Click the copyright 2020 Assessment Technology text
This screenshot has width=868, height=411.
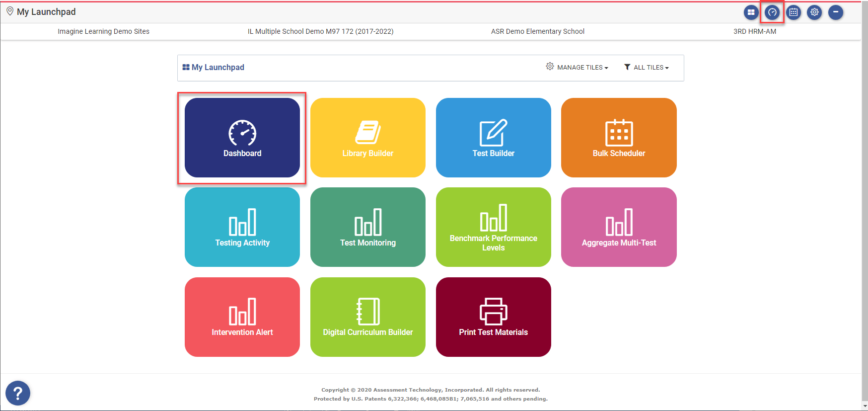click(431, 390)
